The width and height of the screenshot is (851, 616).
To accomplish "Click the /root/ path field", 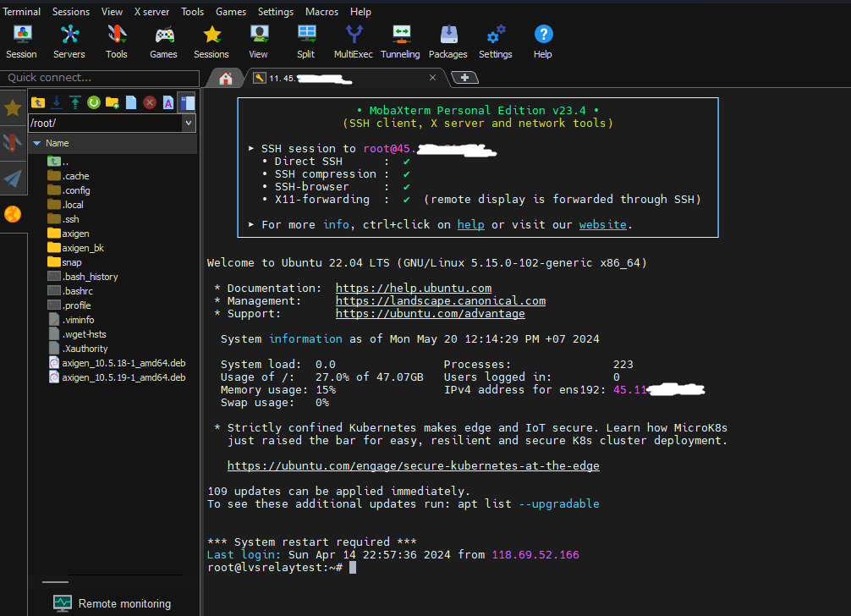I will pyautogui.click(x=106, y=124).
